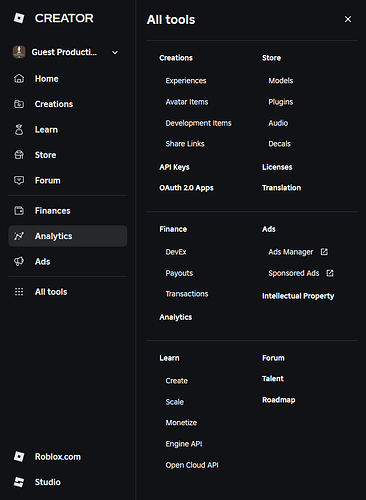This screenshot has width=366, height=500.
Task: Click external link icon beside Sponsored Ads
Action: click(330, 273)
